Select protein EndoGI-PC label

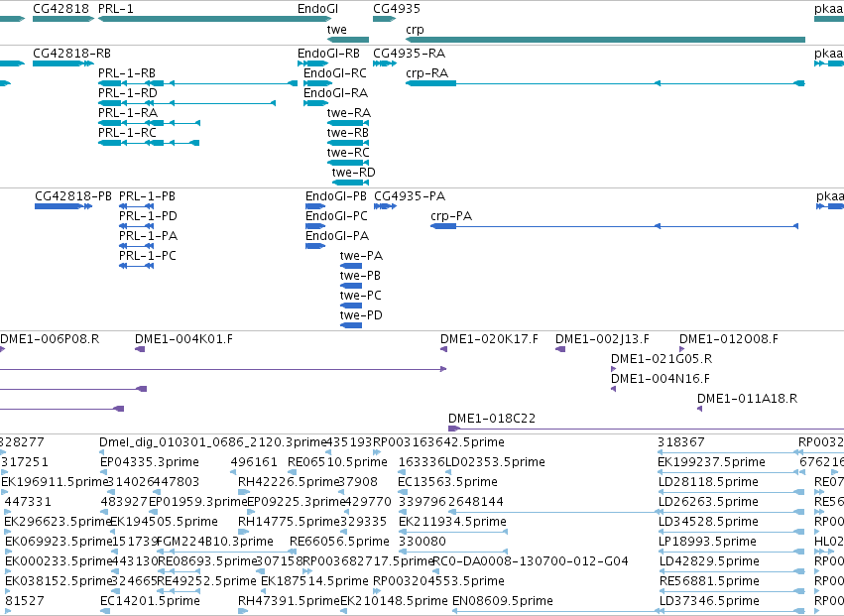[x=336, y=216]
